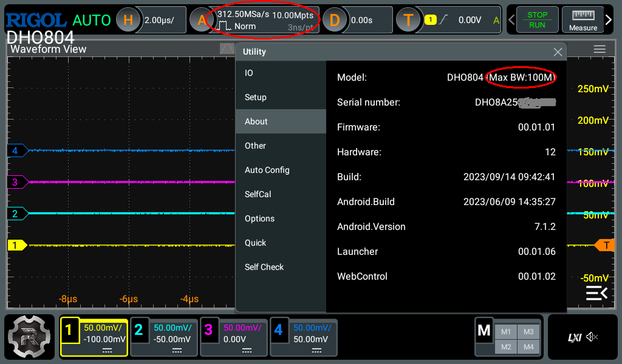The image size is (622, 364).
Task: Open the Math M1 button
Action: click(x=505, y=331)
